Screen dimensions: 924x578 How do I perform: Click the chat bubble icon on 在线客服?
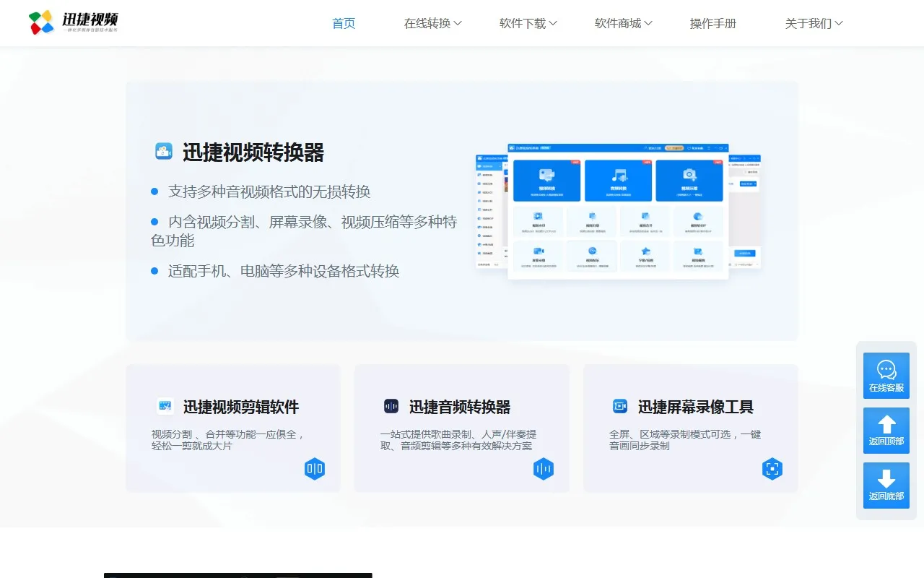point(886,370)
